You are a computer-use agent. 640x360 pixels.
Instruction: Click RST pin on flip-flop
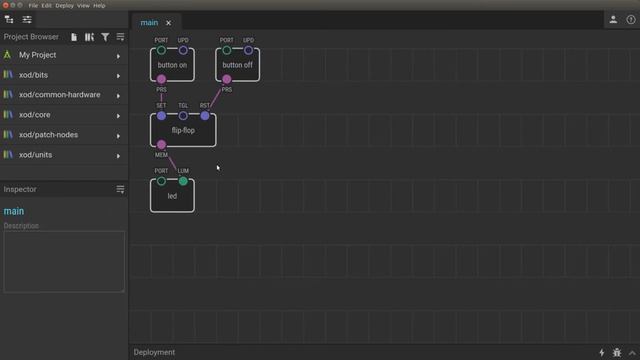205,116
